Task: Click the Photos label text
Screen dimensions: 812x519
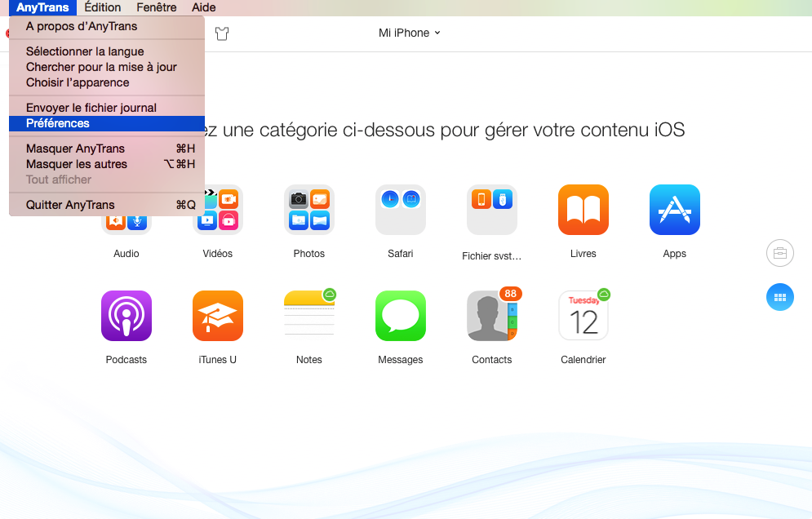Action: 309,254
